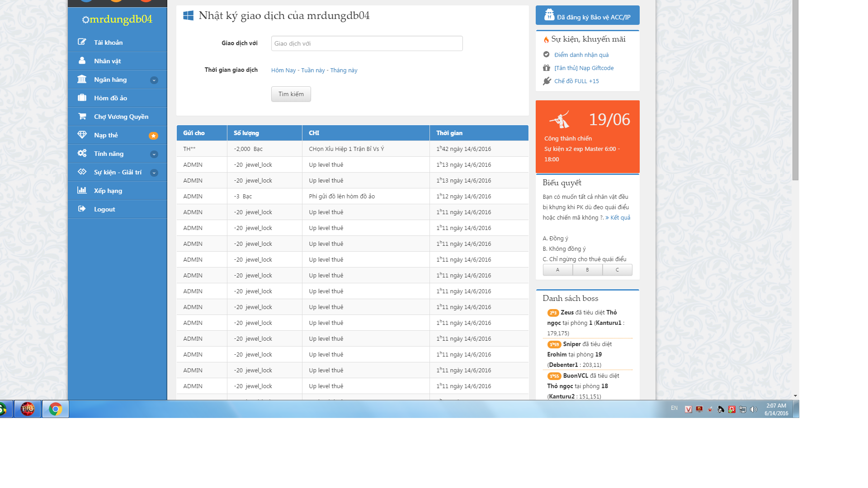The image size is (868, 488).
Task: Filter transactions by Tuần này
Action: tap(313, 70)
